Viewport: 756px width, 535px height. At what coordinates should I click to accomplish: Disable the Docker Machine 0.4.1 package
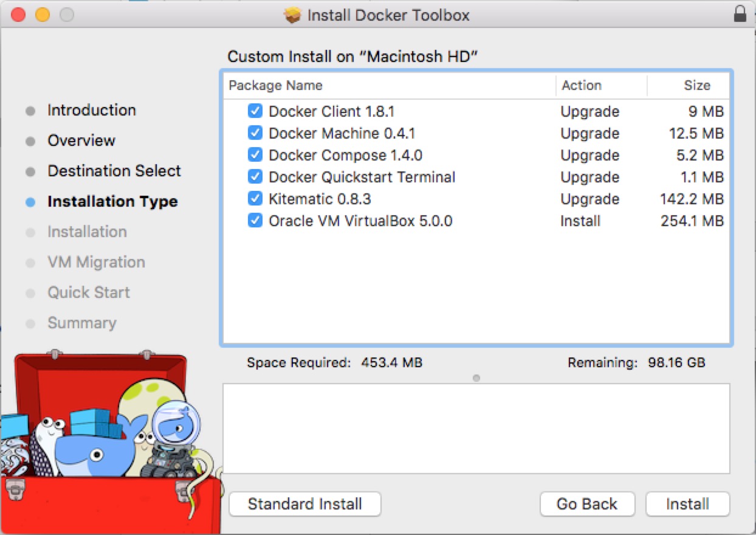click(255, 133)
